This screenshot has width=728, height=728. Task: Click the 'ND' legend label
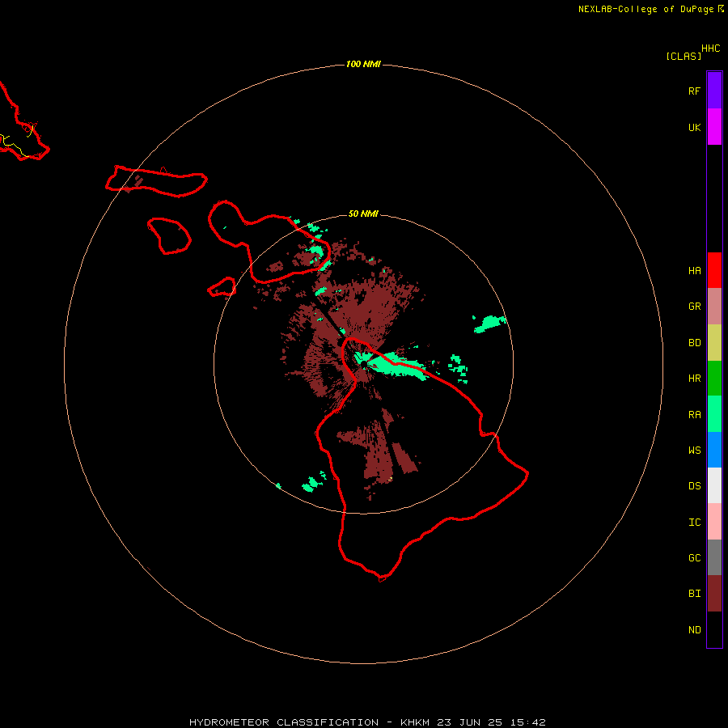point(694,629)
